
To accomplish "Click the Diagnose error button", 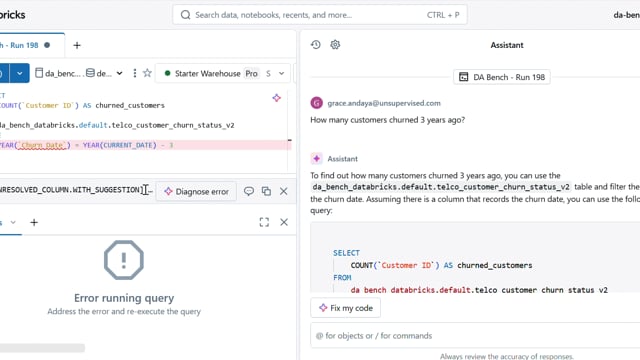I will coord(196,191).
